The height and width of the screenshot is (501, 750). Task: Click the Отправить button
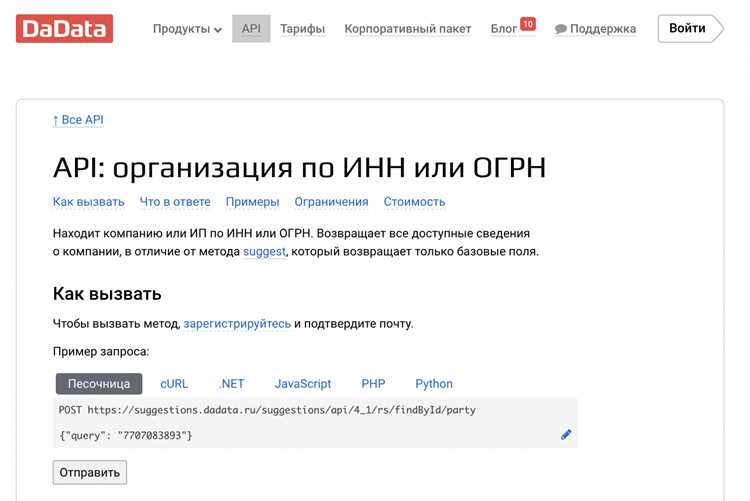(90, 472)
